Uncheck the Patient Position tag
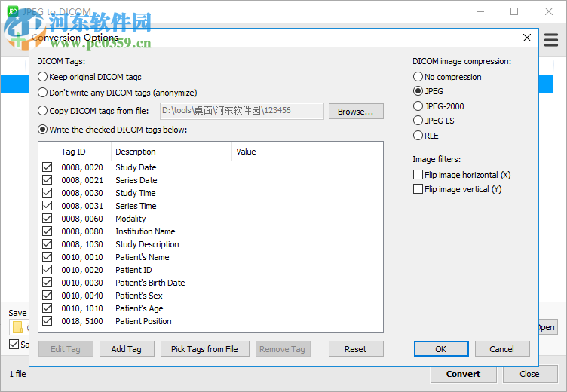567x392 pixels. (47, 320)
